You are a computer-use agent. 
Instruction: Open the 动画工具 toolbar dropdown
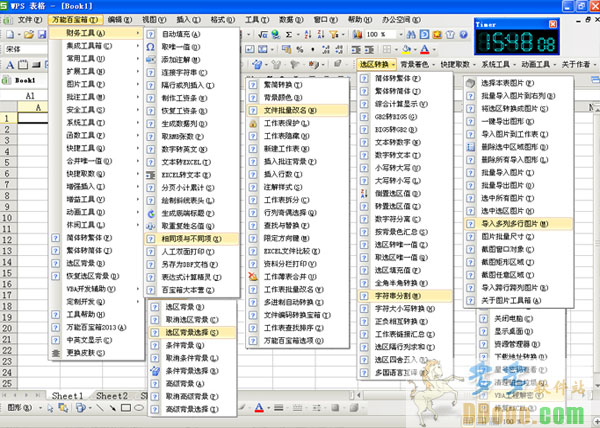539,65
